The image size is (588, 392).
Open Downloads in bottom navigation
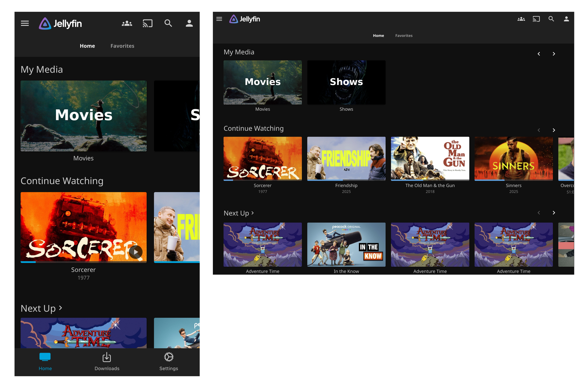(x=107, y=362)
